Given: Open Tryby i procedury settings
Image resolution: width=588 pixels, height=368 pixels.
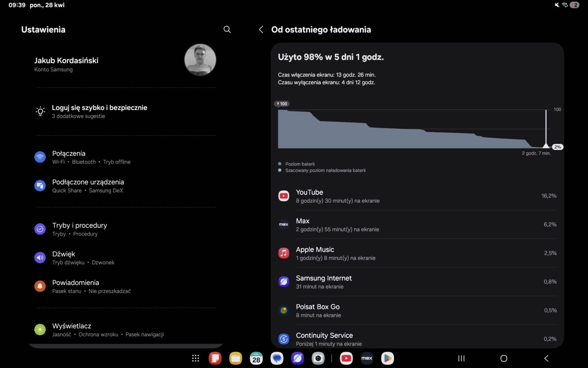Looking at the screenshot, I should (126, 229).
